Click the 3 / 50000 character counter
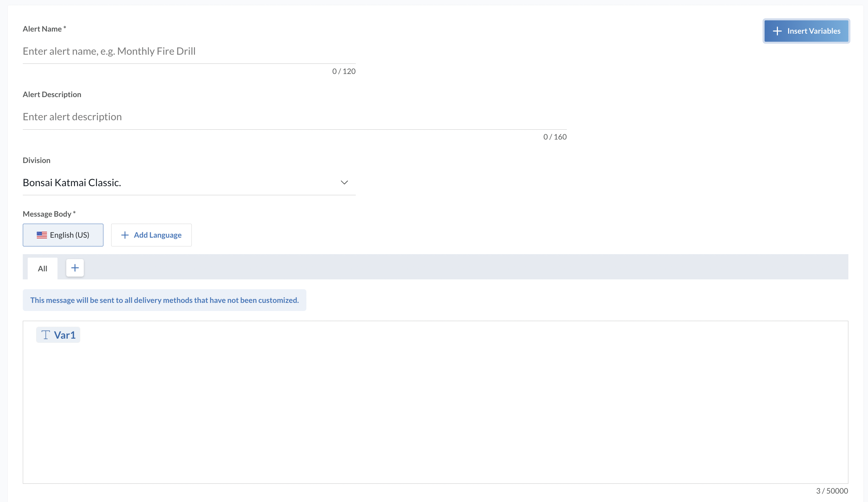The height and width of the screenshot is (502, 868). coord(832,491)
